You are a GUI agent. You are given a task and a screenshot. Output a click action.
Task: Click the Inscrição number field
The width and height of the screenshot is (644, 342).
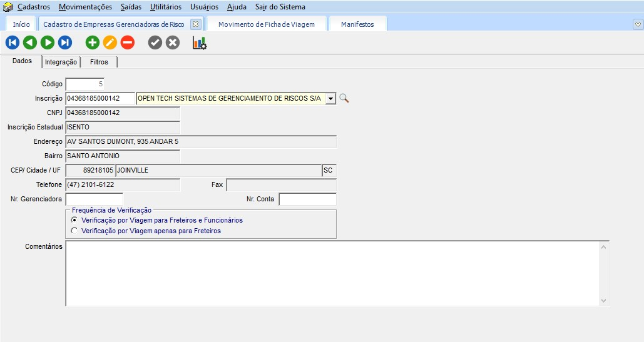[100, 98]
